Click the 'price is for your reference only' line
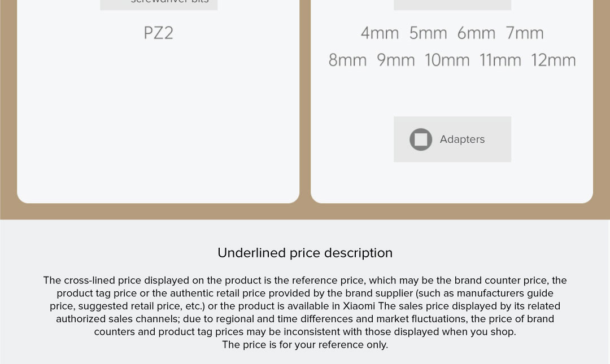This screenshot has width=610, height=364. [x=305, y=345]
